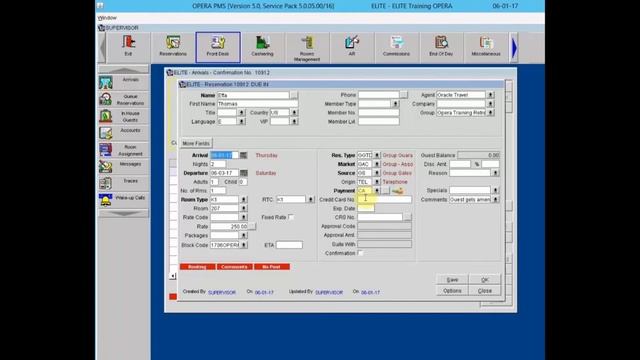Click the side panel down arrow

coord(123,213)
